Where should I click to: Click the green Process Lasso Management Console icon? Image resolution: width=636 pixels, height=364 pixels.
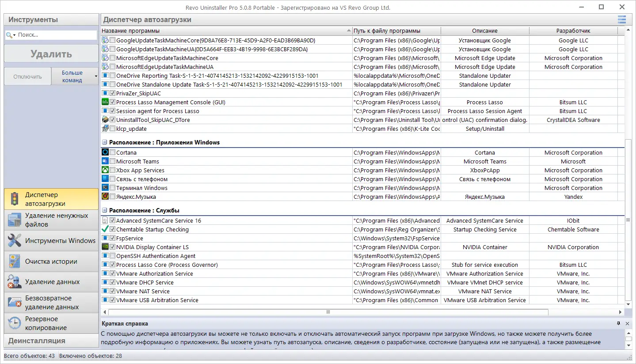[105, 102]
